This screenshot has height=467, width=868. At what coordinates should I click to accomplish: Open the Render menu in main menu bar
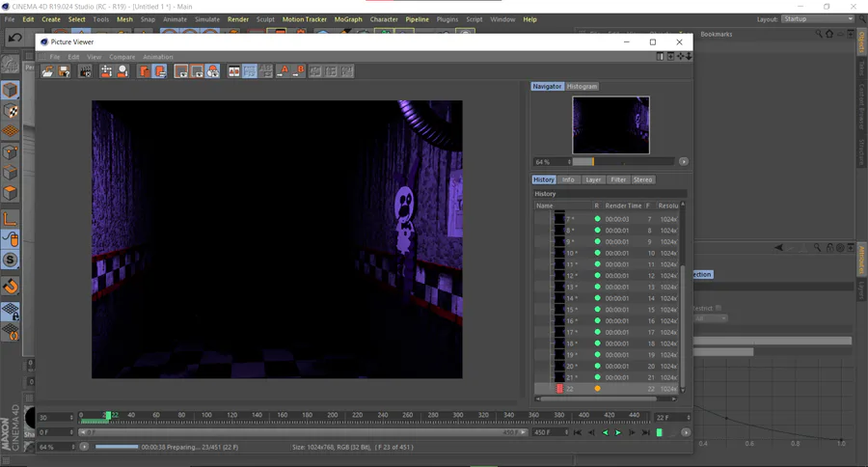click(238, 19)
